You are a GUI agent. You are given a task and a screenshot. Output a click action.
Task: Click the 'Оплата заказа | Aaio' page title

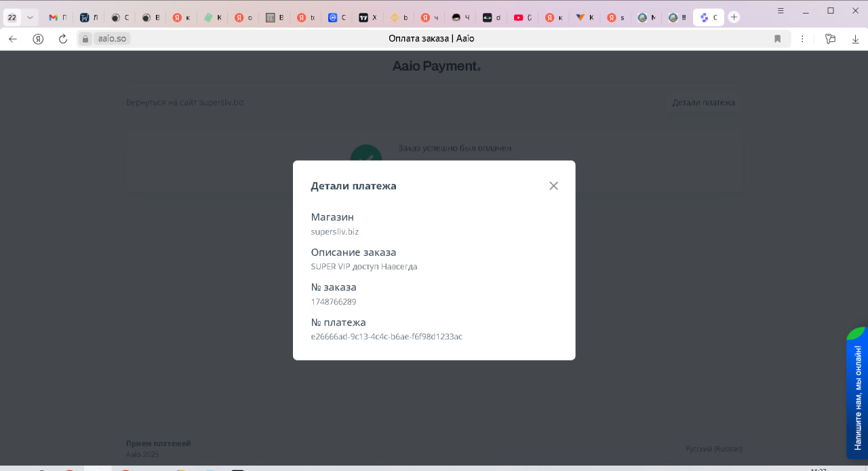point(431,39)
